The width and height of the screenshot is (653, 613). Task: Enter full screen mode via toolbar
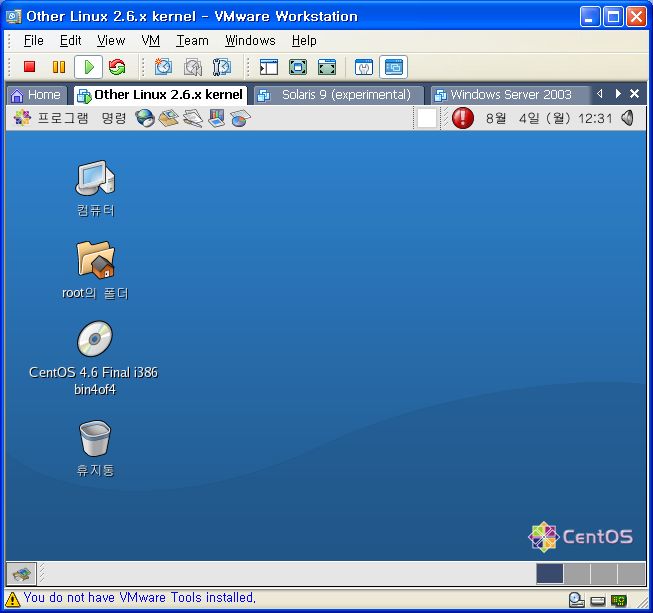(298, 67)
